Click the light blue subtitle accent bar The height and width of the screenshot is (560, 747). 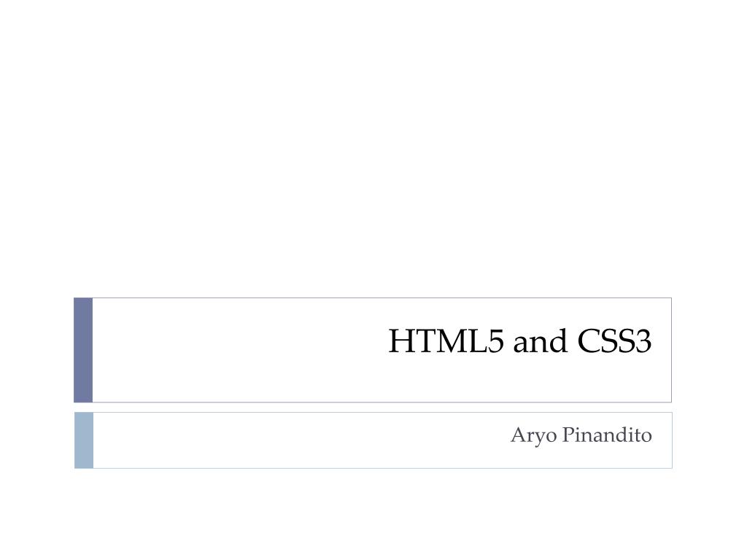coord(84,440)
